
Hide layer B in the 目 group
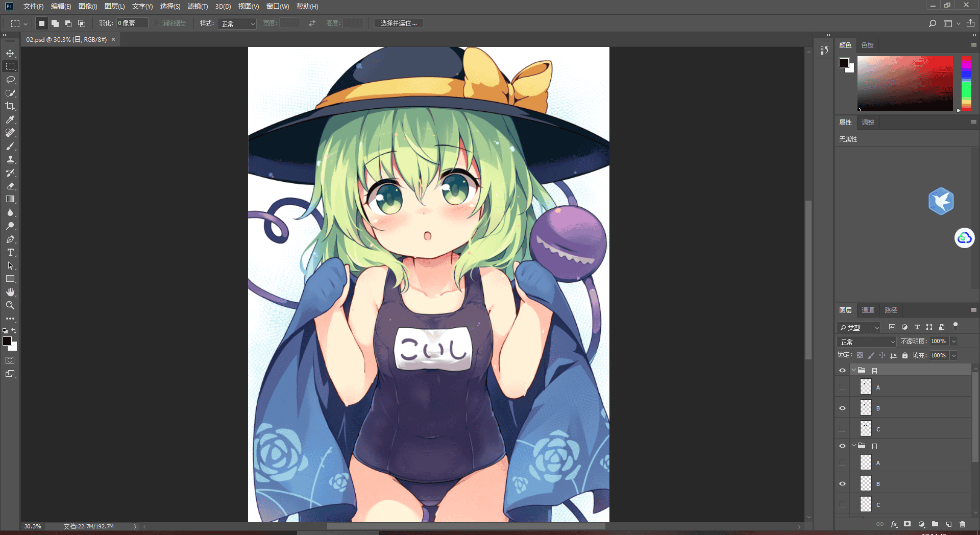pos(842,408)
